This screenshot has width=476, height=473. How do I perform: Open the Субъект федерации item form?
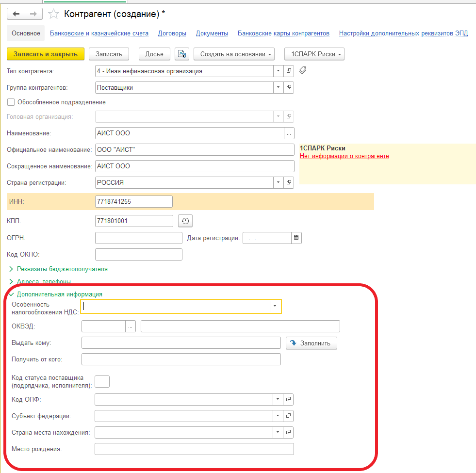(x=288, y=416)
